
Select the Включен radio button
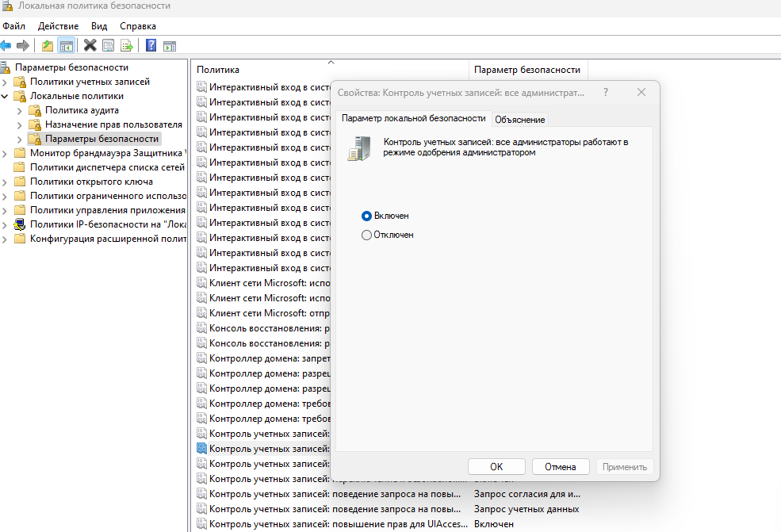pyautogui.click(x=366, y=216)
